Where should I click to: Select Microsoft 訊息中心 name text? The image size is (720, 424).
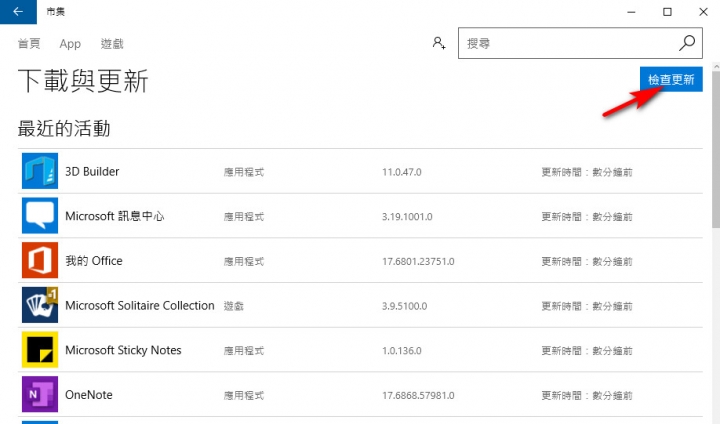[115, 216]
